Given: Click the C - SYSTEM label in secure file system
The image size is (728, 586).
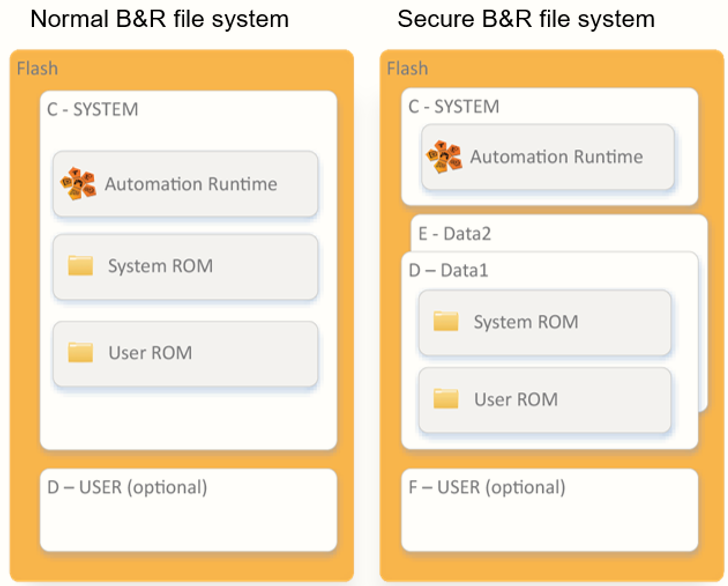Looking at the screenshot, I should pyautogui.click(x=454, y=107).
